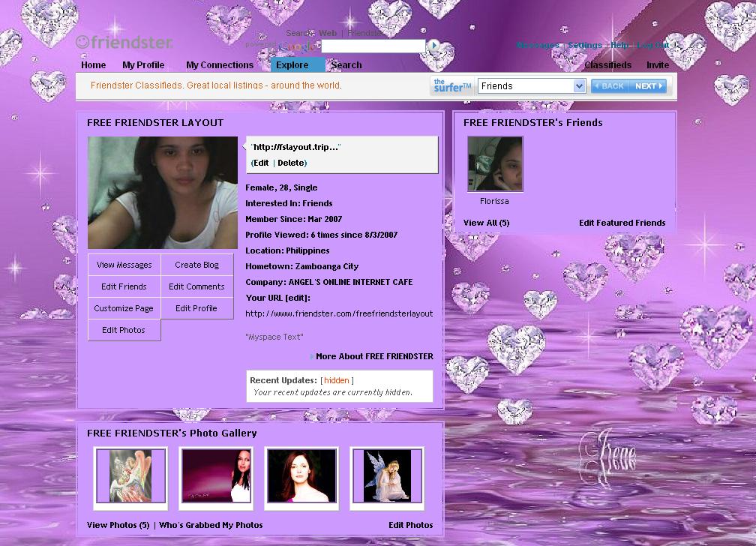Click the edit link beside Your URL
Viewport: 756px width, 546px height.
click(297, 298)
